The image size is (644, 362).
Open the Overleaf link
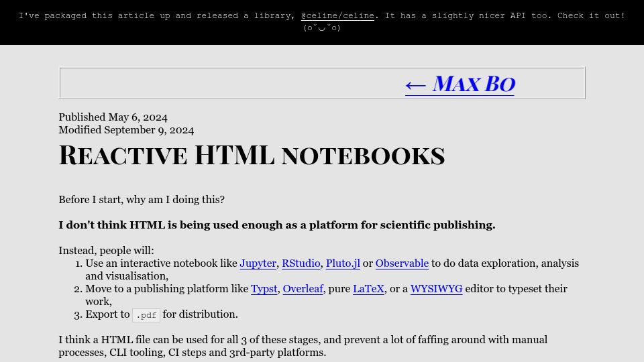click(303, 289)
